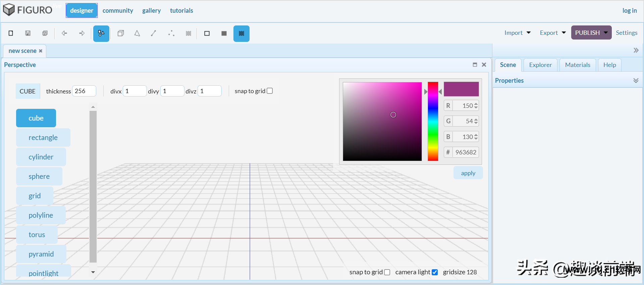Viewport: 644px width, 285px height.
Task: Close the Perspective viewport
Action: tap(484, 65)
